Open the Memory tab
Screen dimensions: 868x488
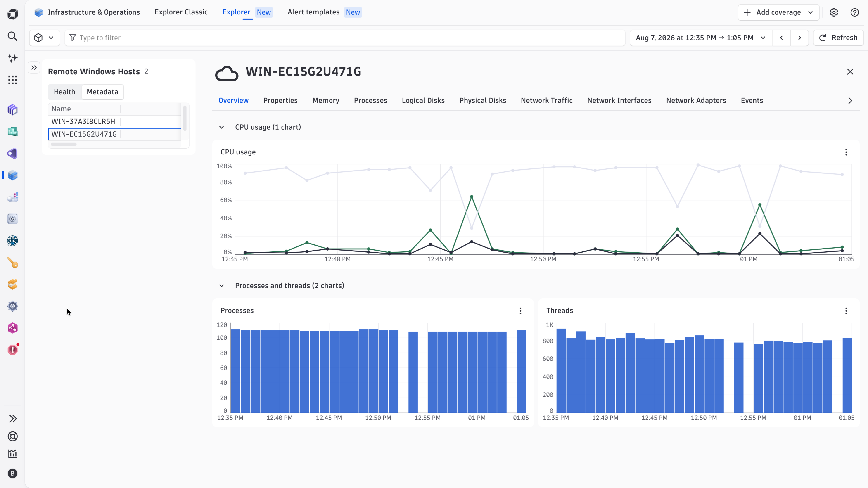click(326, 101)
